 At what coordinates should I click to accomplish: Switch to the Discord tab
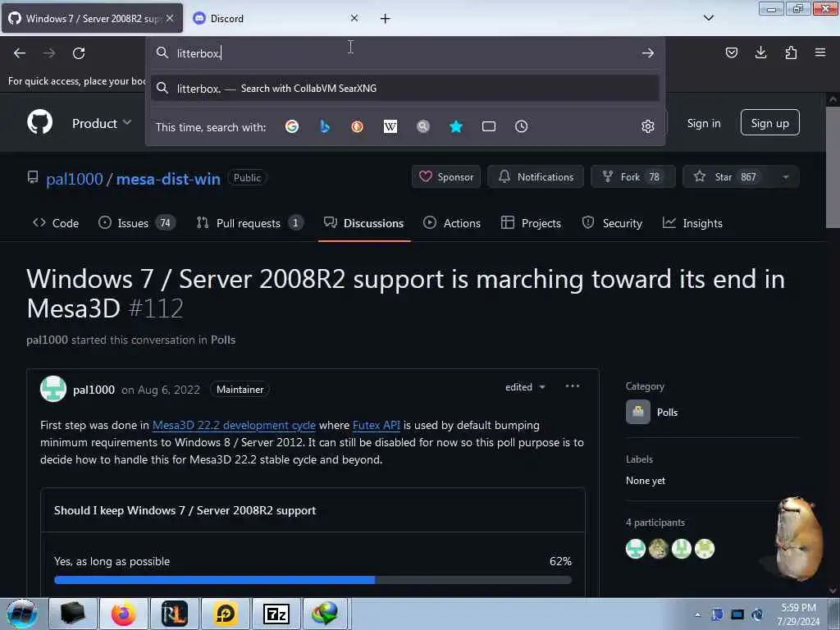[276, 18]
